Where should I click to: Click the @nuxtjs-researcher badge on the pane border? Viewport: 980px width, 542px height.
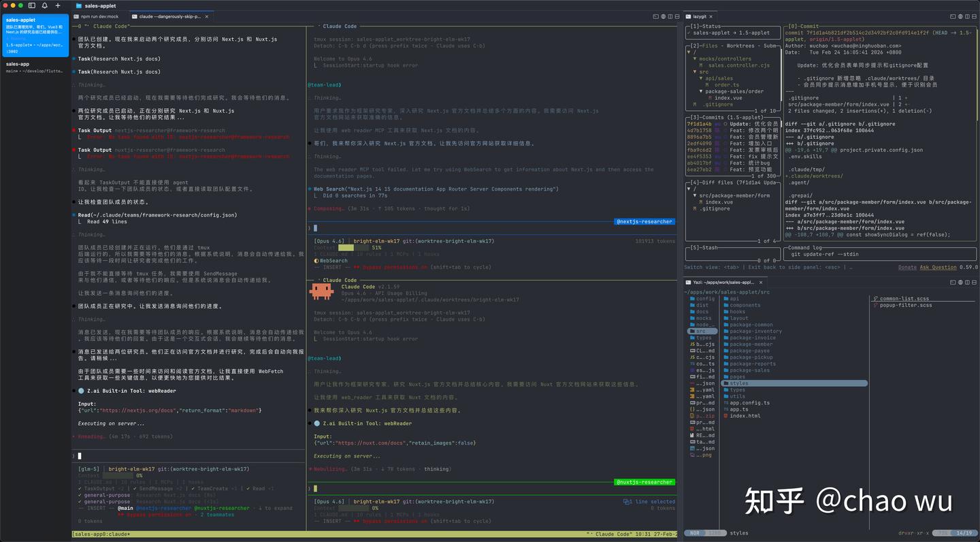(x=644, y=482)
